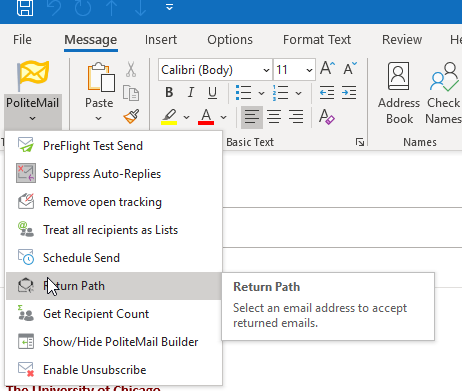Click the Paste clipboard icon
Image resolution: width=462 pixels, height=391 pixels.
pyautogui.click(x=101, y=77)
